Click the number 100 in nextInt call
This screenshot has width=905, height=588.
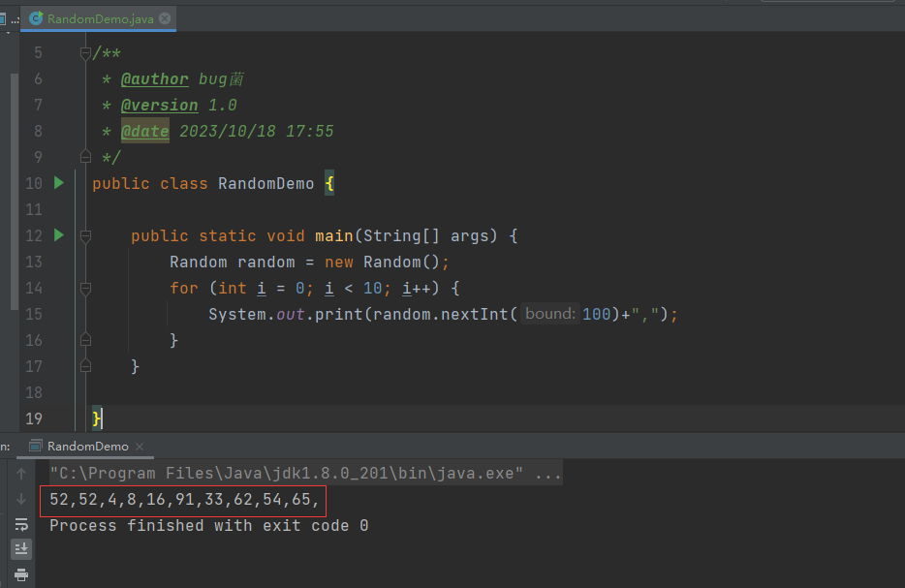596,315
